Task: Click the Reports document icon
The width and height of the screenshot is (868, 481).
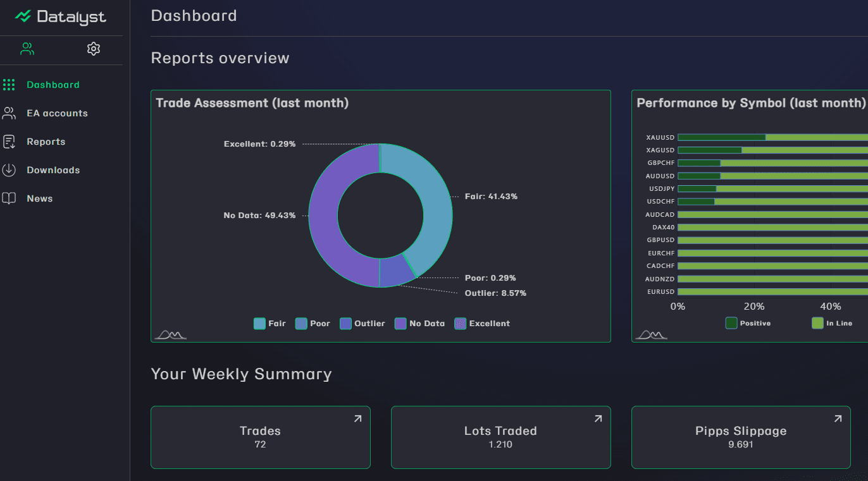Action: point(9,142)
